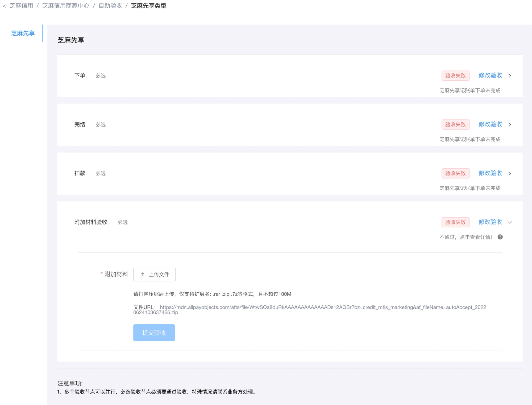Click 芝麻先享记账单下单未完成 under 完结 row

pos(470,139)
